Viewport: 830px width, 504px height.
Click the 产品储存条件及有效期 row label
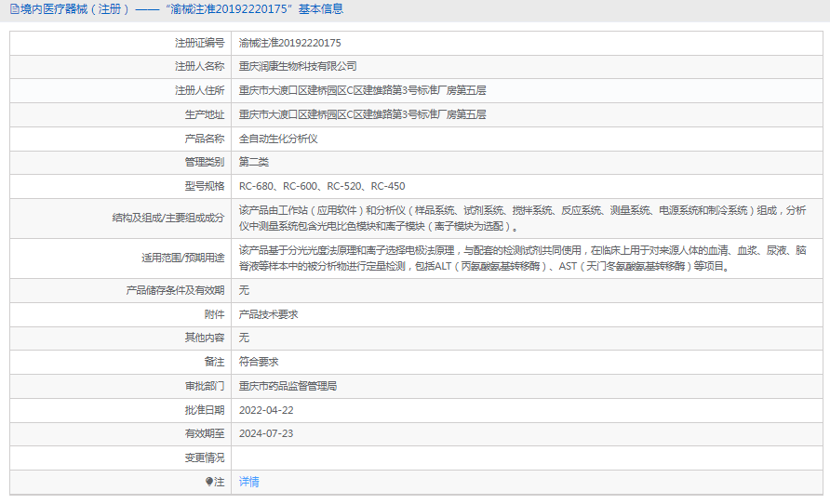[175, 290]
